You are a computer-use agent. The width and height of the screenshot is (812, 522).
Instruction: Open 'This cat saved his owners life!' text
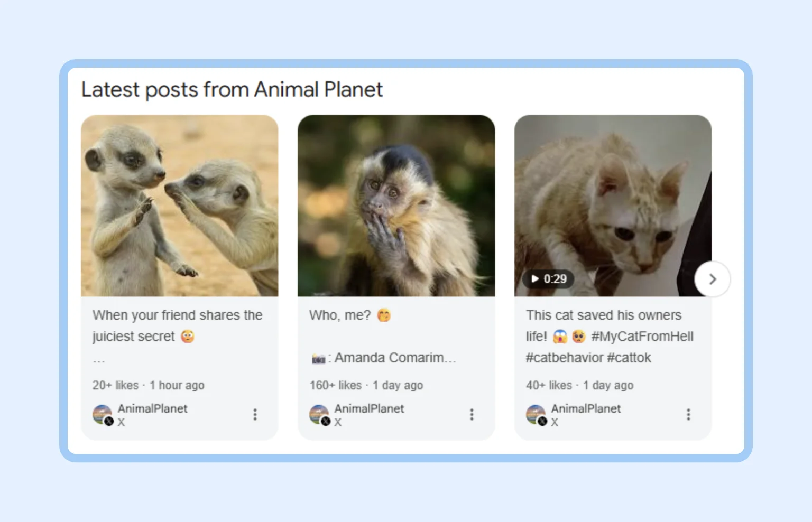(x=603, y=326)
